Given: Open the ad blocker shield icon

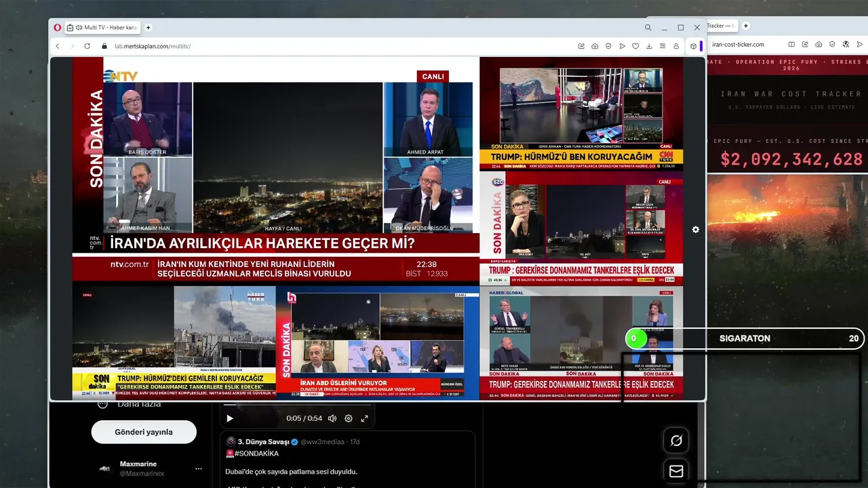Looking at the screenshot, I should 608,46.
